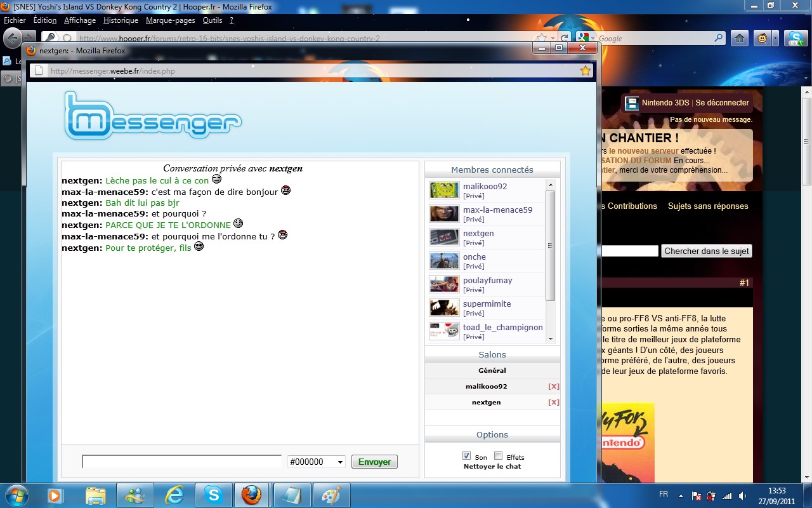This screenshot has width=812, height=508.
Task: Open the Outils menu
Action: 213,20
